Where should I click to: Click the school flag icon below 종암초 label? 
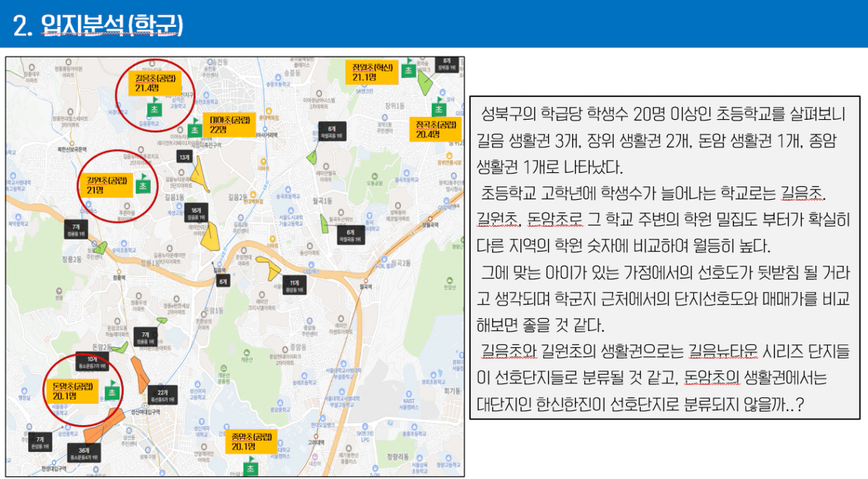tap(249, 467)
